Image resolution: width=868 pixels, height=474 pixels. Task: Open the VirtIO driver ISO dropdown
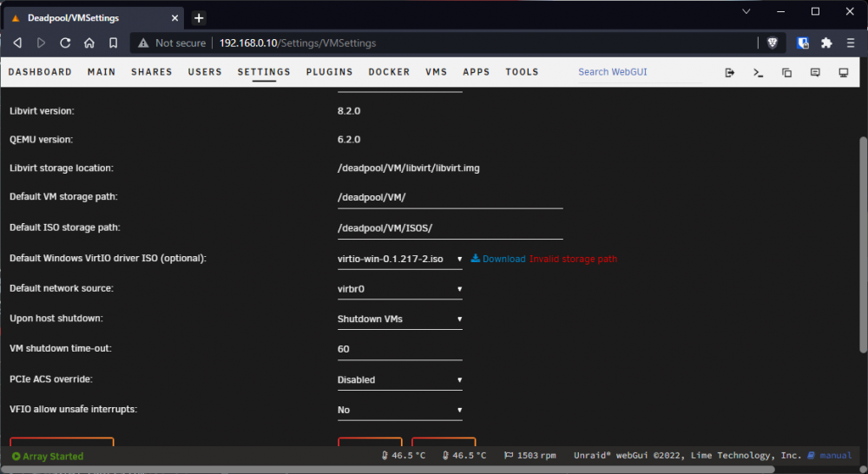click(x=399, y=259)
